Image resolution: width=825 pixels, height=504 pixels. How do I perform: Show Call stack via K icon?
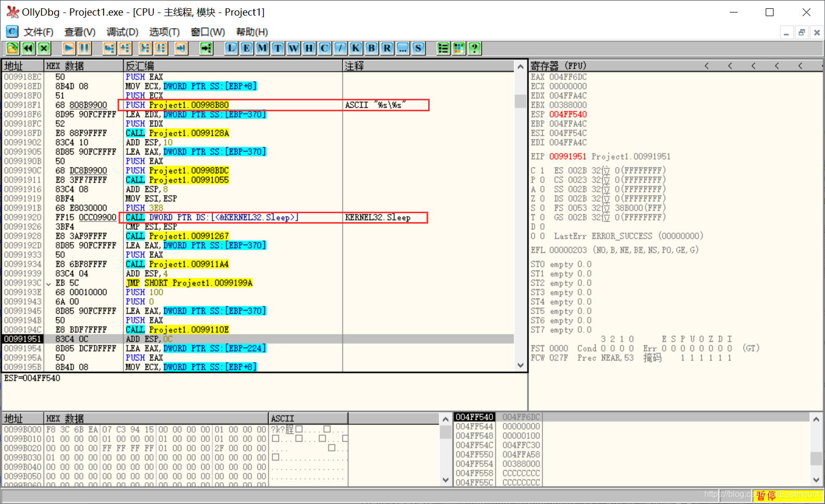356,48
